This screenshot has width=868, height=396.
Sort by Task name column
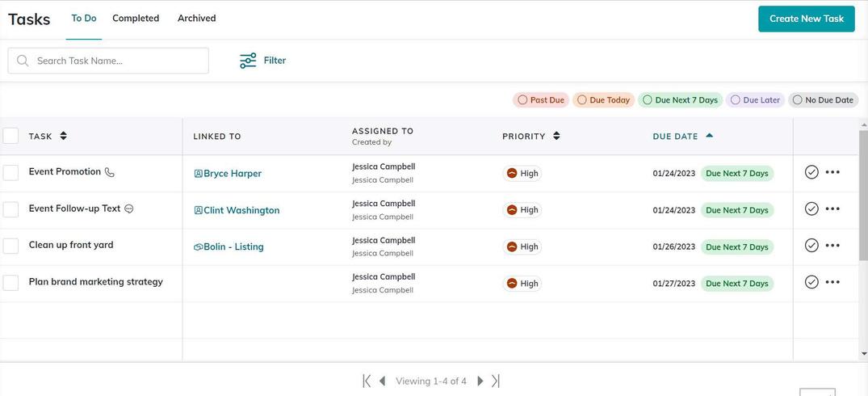click(64, 136)
